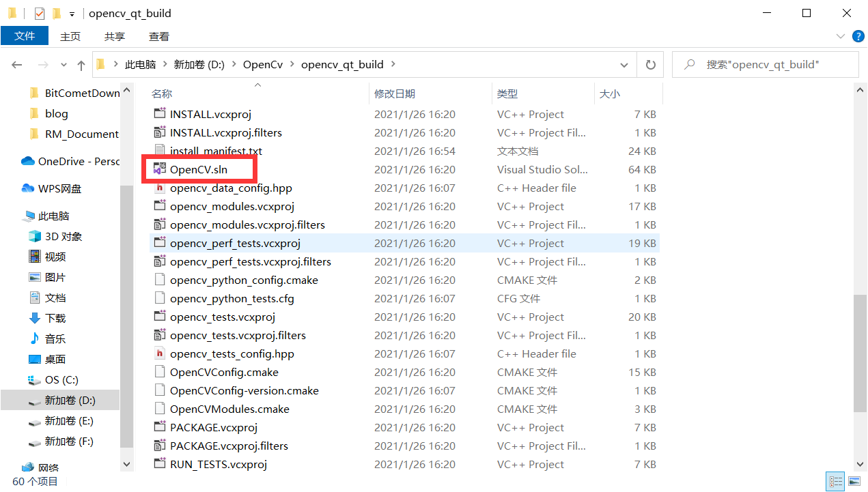
Task: Open the recent locations dropdown arrow
Action: coord(64,65)
